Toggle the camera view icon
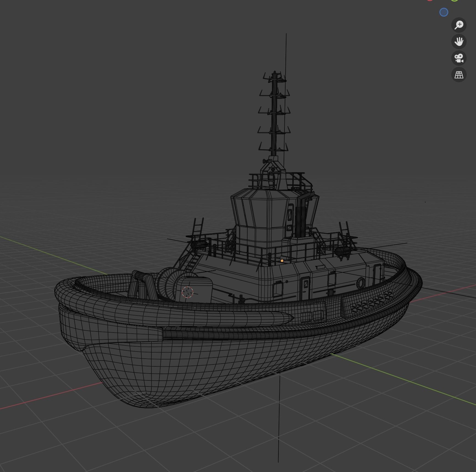 pyautogui.click(x=459, y=58)
